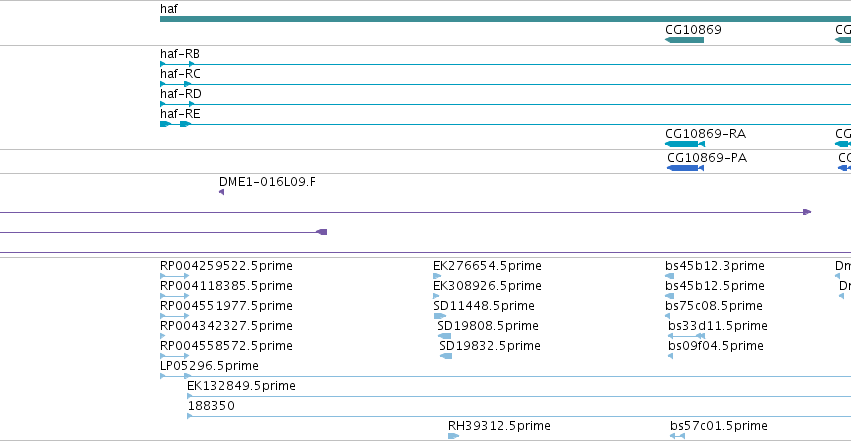Screen dimensions: 851x441
Task: Select EST SD11448.5prime
Action: click(x=484, y=306)
